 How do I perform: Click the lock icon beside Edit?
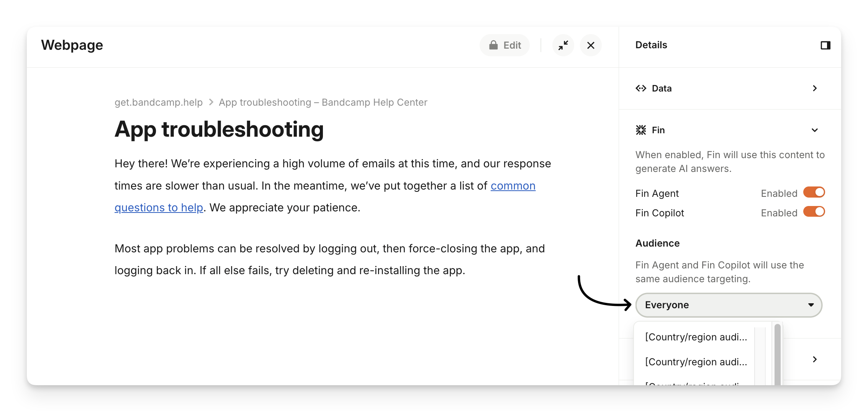pos(493,45)
